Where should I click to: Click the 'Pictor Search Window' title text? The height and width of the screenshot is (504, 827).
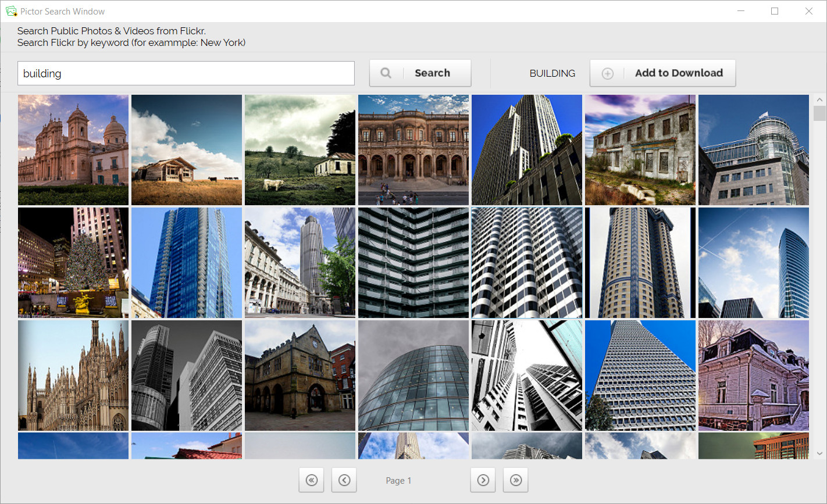point(63,12)
